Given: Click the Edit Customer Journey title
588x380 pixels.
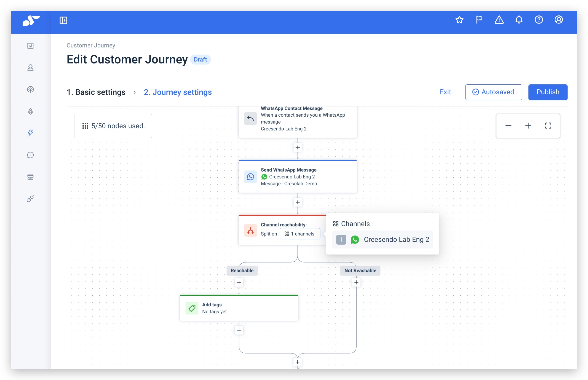Looking at the screenshot, I should pyautogui.click(x=127, y=60).
